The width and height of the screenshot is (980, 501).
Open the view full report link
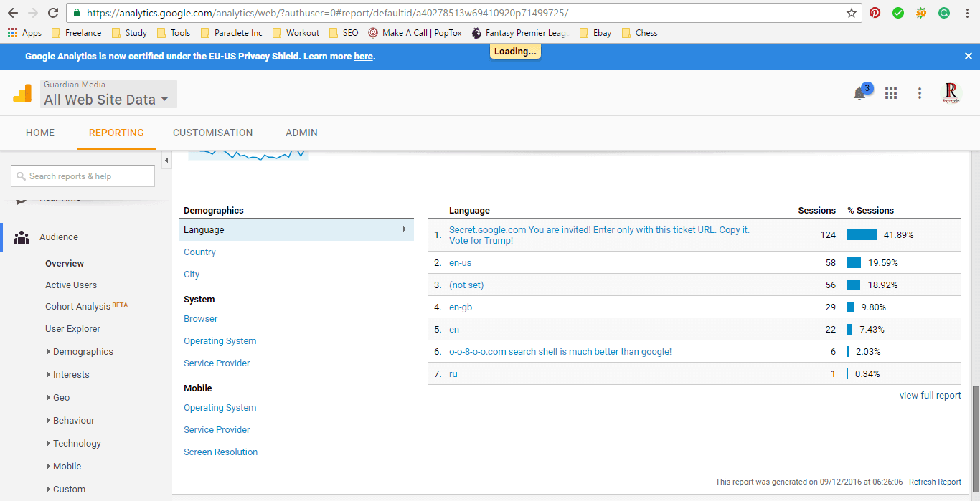click(930, 396)
